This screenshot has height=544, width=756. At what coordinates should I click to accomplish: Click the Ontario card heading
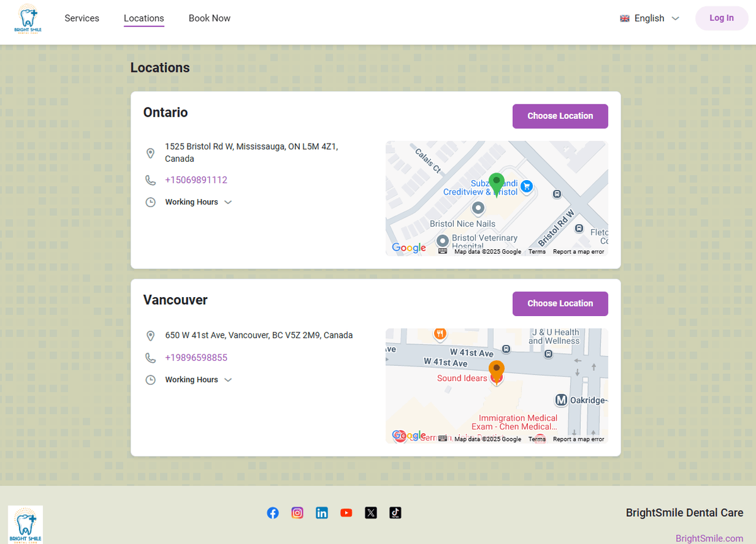[x=166, y=113]
